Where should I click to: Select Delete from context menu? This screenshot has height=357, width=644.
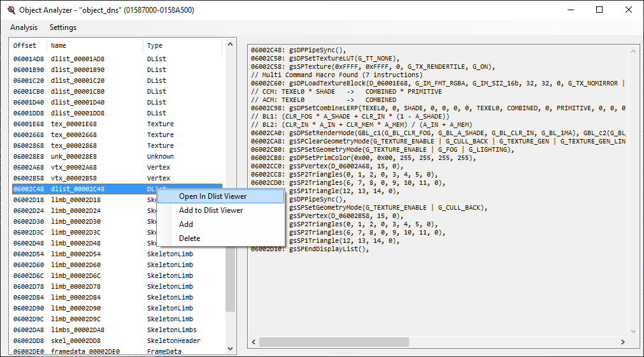click(220, 238)
